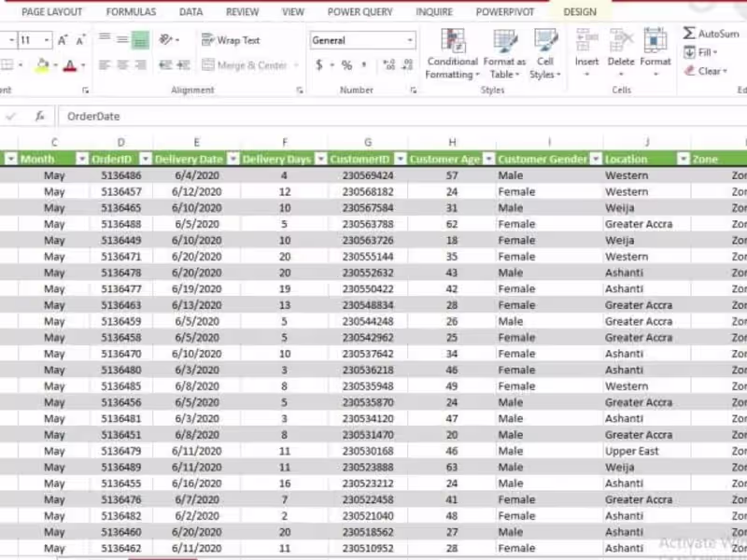
Task: Open Font group dialog launcher
Action: pos(85,90)
